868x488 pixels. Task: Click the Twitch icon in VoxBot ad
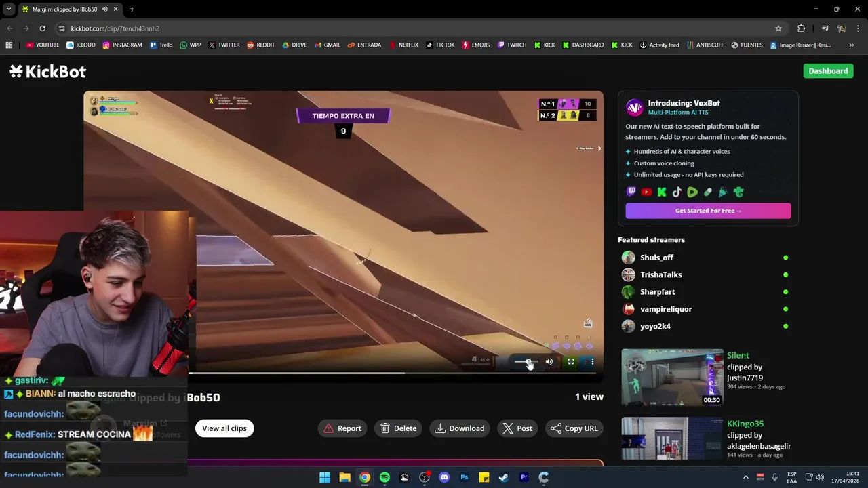click(631, 192)
